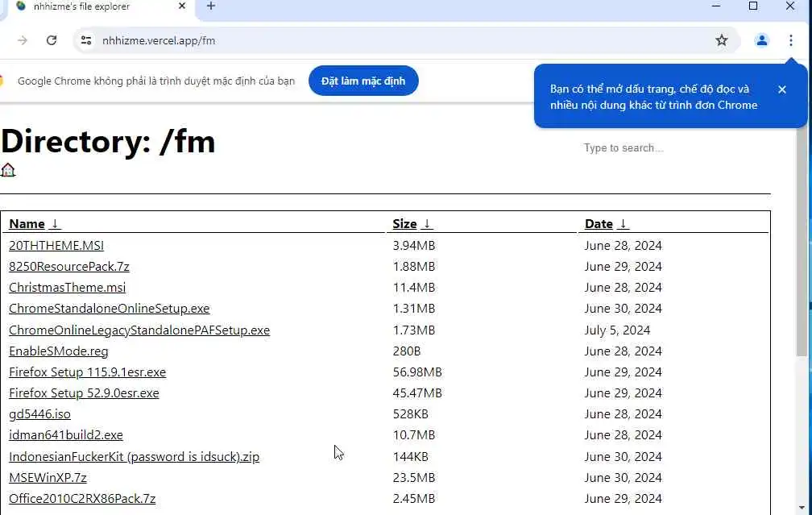Download Firefox Setup 115.9.1esr.exe

[88, 372]
